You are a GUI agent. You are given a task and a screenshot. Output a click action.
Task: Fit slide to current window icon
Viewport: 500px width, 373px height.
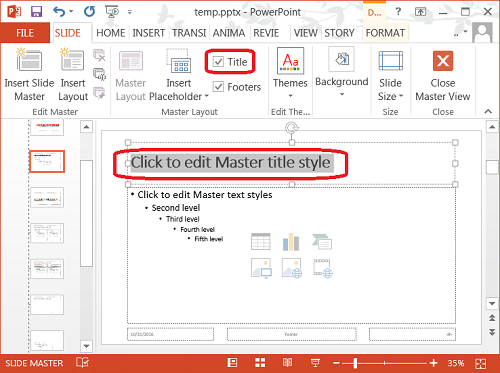[481, 363]
